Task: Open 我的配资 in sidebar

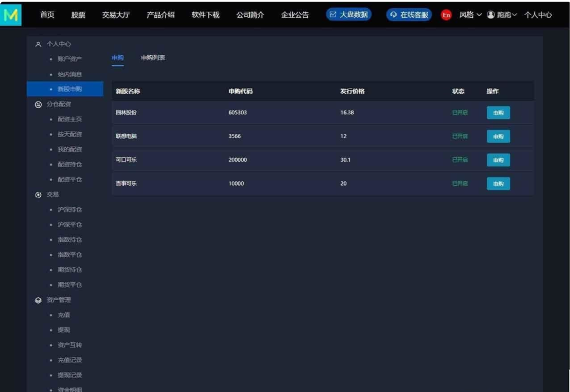Action: click(70, 149)
